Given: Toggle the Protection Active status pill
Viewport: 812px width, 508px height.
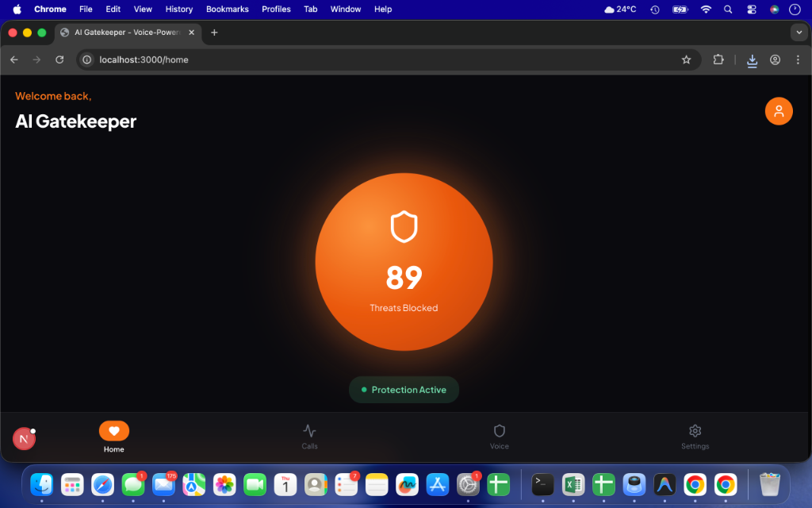Looking at the screenshot, I should pos(404,390).
